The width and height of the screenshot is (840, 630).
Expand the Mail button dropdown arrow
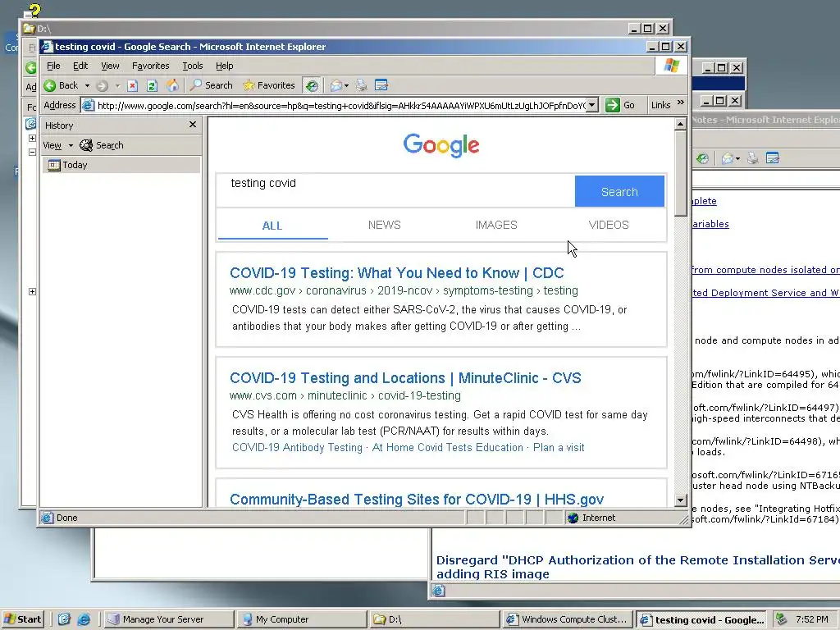click(347, 85)
